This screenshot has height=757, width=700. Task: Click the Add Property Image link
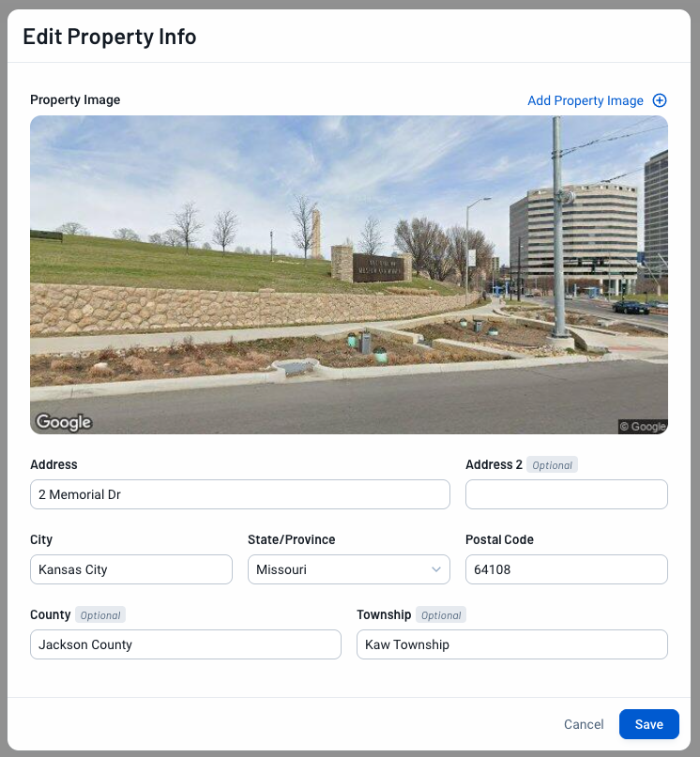585,100
